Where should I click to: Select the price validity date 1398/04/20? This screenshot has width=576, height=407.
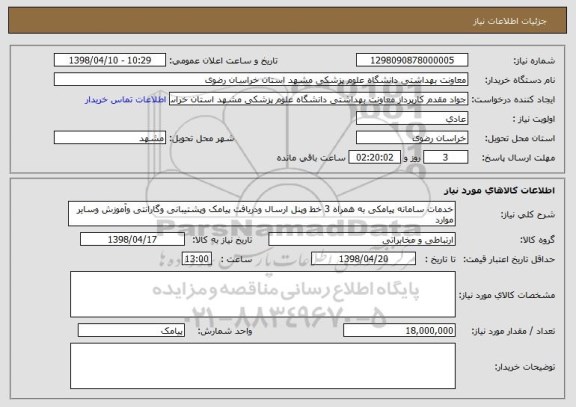point(363,259)
